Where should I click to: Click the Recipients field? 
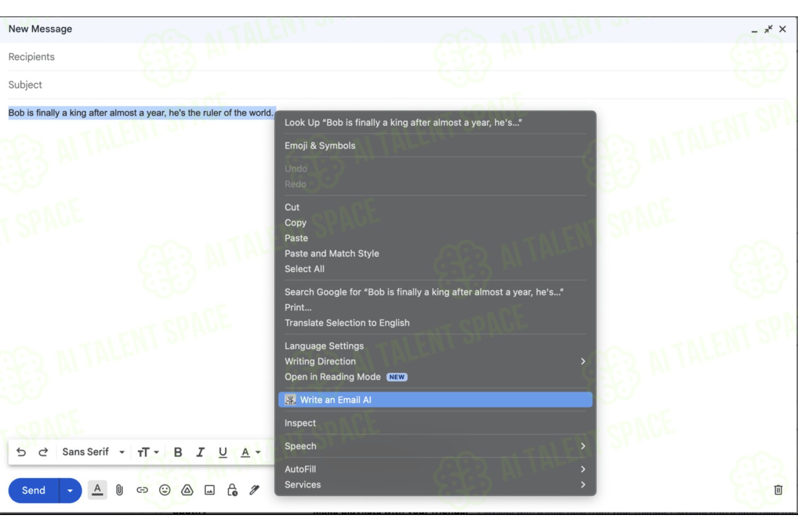coord(396,57)
